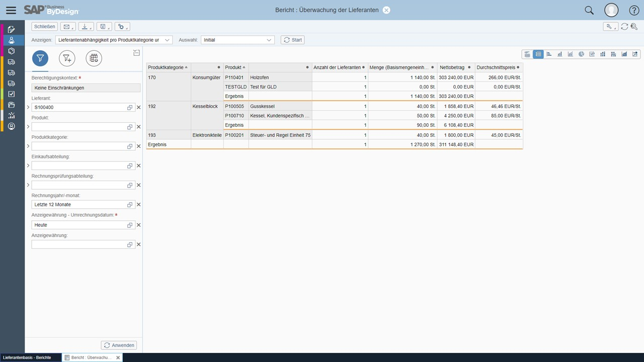The height and width of the screenshot is (362, 644).
Task: Click the Nettobetrag column header
Action: 456,67
